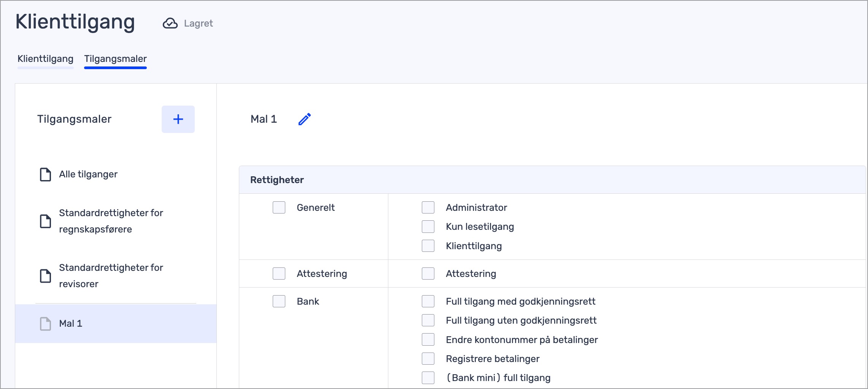Enable the Administrator permission

pos(428,207)
